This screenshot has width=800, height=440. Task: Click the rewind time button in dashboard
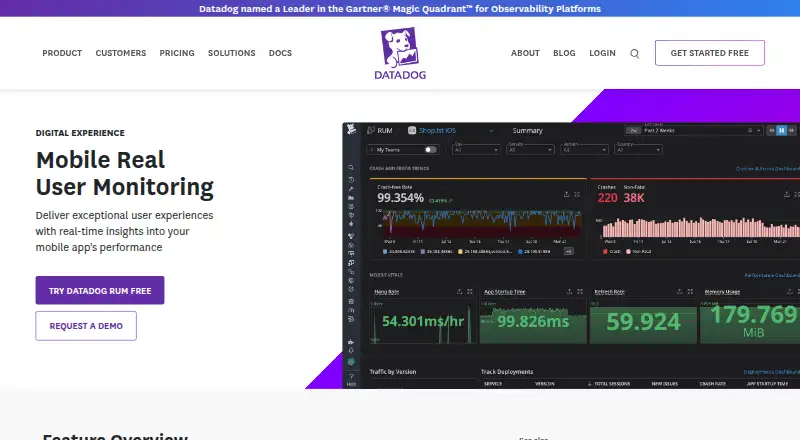pyautogui.click(x=772, y=131)
